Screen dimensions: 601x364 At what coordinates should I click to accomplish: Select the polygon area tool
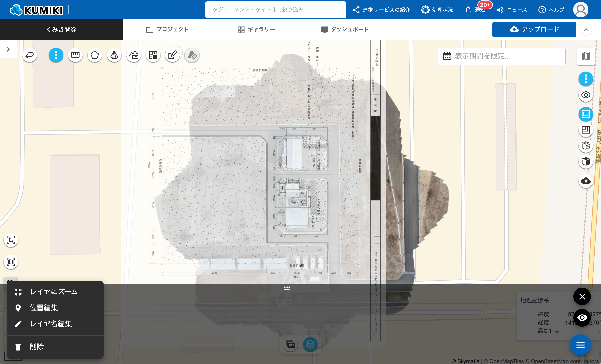click(95, 55)
